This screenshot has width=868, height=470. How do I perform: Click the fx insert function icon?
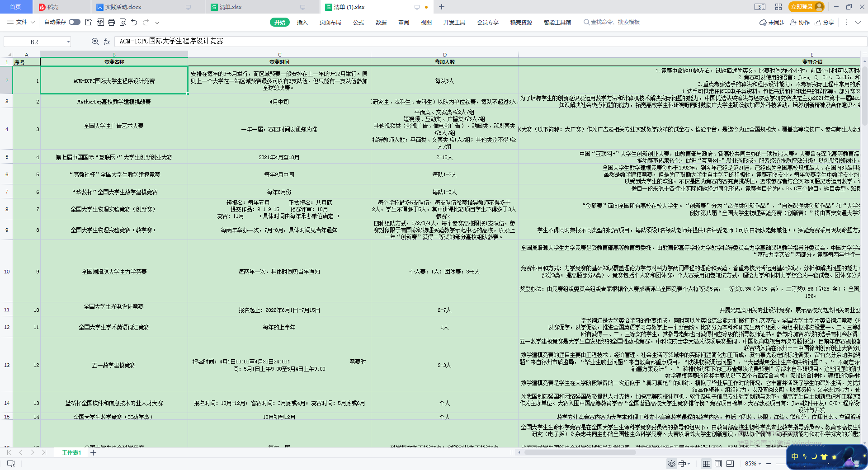click(107, 42)
